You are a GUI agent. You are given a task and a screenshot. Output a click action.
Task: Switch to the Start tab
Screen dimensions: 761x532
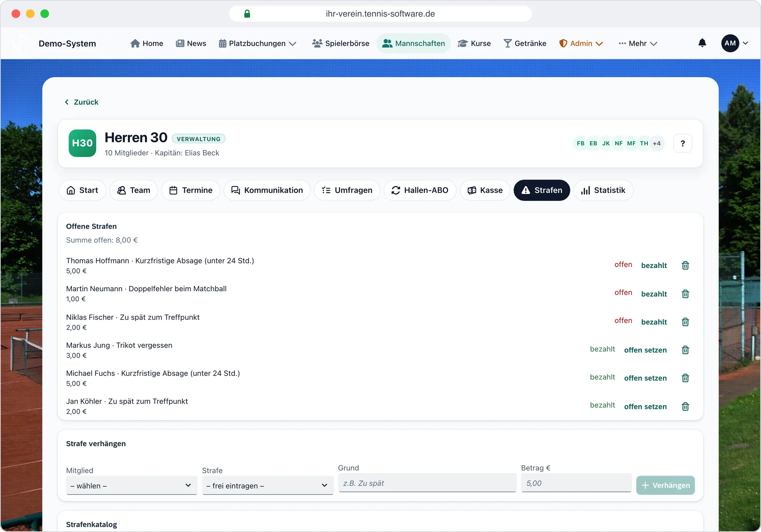click(82, 190)
